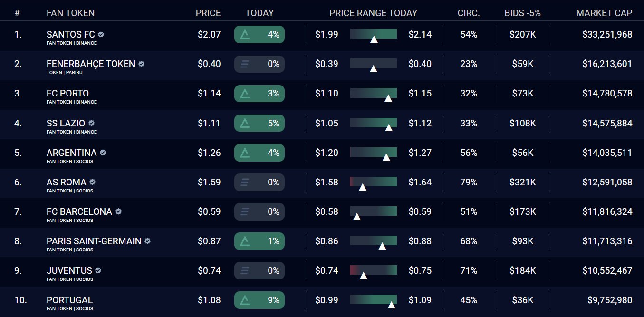Click Paris Saint-Germain verified badge
Screen dimensions: 644x317
point(147,241)
